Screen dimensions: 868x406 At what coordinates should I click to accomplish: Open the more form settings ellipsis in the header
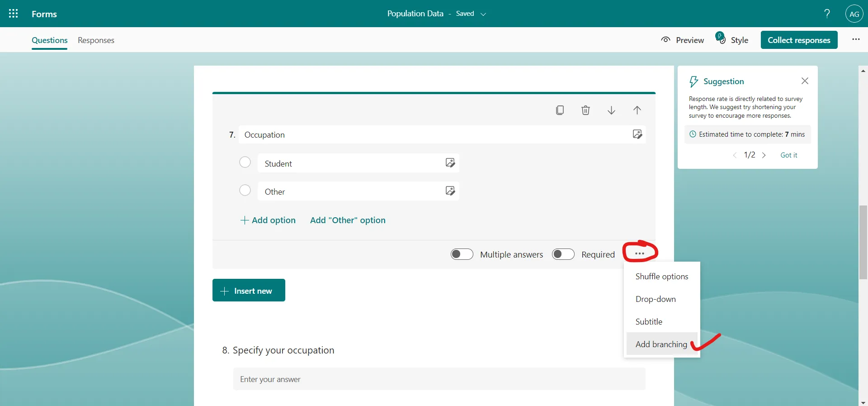pos(856,39)
